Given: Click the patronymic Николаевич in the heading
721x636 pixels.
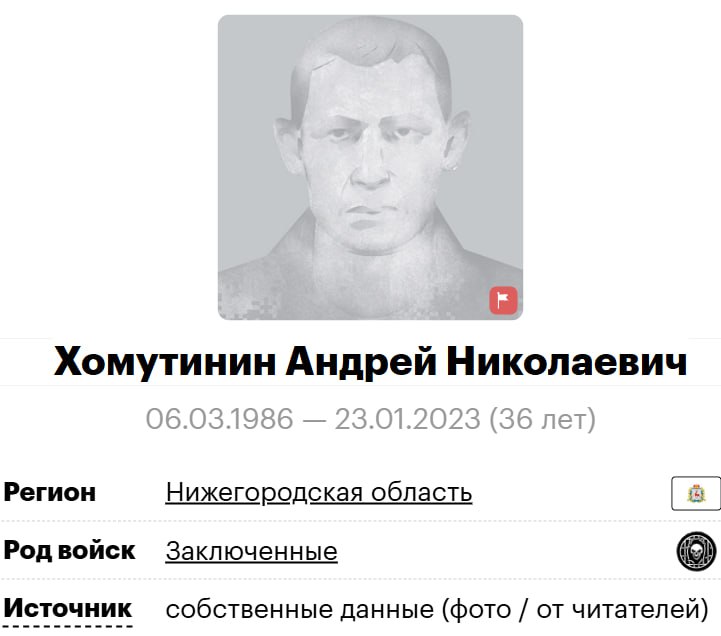Looking at the screenshot, I should pyautogui.click(x=567, y=362).
